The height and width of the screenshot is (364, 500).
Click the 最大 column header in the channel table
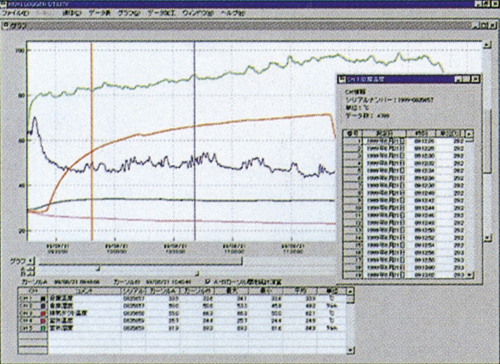[232, 291]
